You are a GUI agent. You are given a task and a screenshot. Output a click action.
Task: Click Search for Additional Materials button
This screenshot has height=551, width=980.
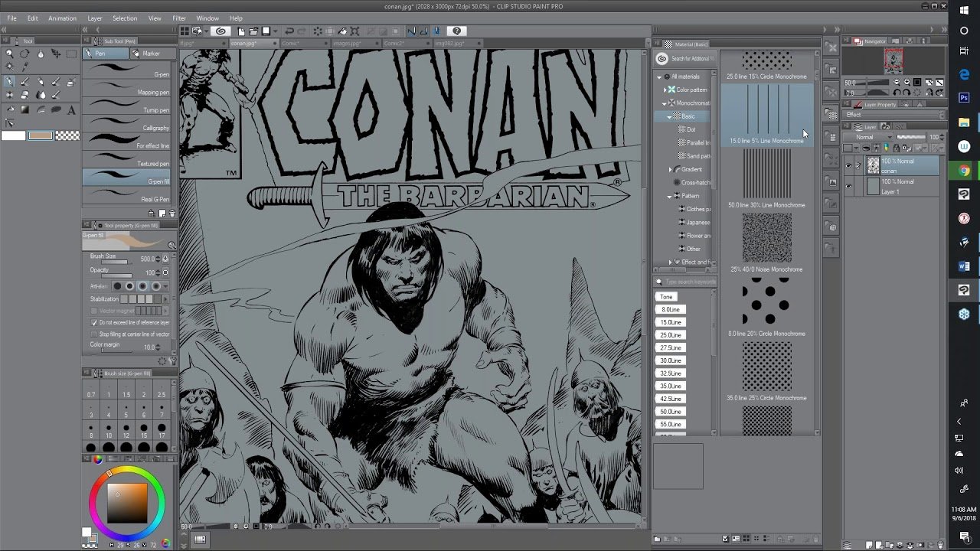pyautogui.click(x=685, y=59)
